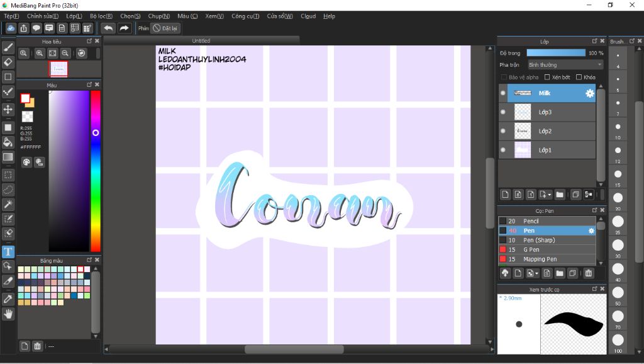Select the G Pen brush
644x364 pixels.
tap(547, 249)
